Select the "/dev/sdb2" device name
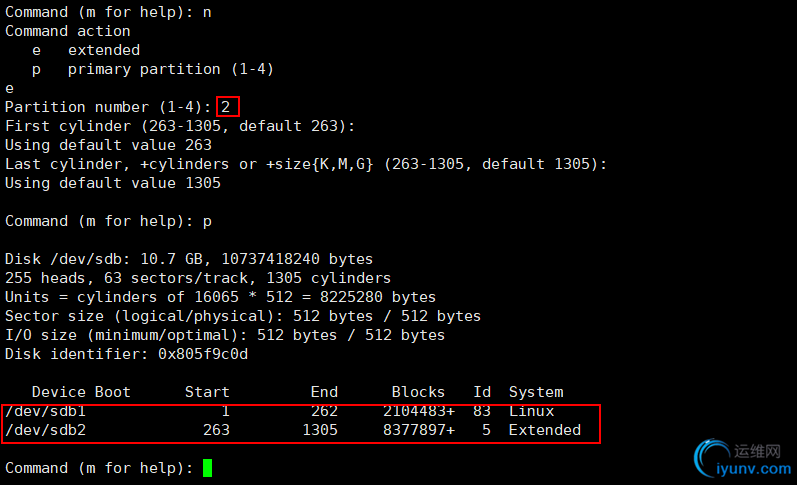The width and height of the screenshot is (797, 485). coord(45,430)
